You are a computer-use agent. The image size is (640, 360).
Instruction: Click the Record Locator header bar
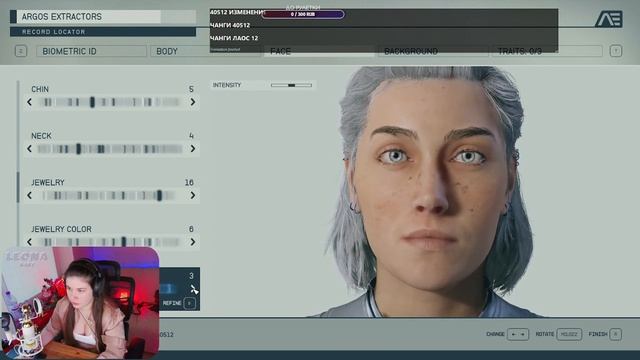pos(103,32)
